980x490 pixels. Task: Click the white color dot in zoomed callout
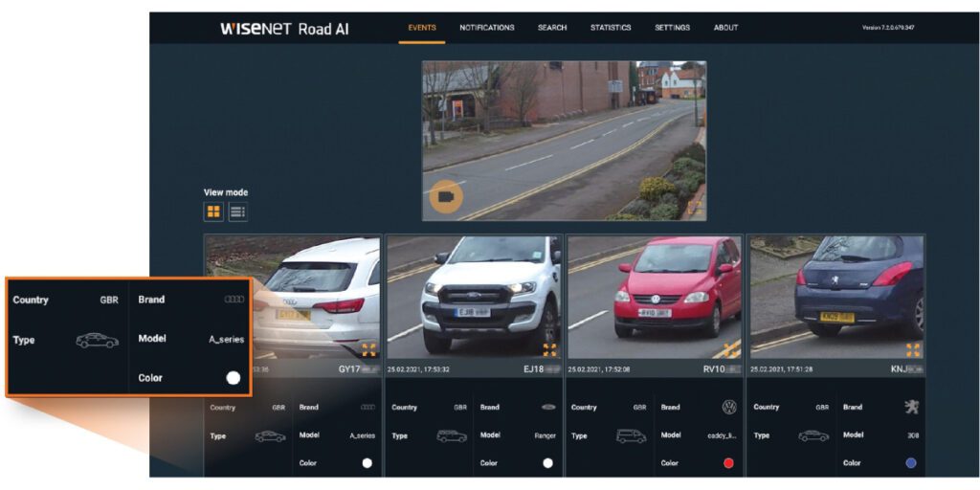tap(234, 378)
